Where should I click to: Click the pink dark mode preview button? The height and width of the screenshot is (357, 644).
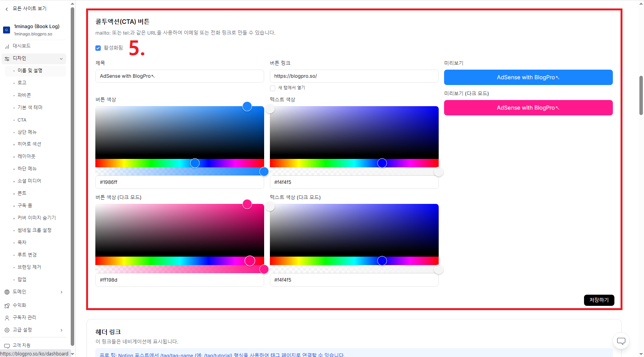pyautogui.click(x=528, y=108)
